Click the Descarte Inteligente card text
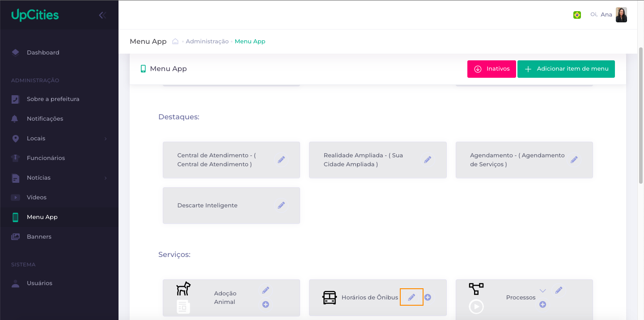 (x=208, y=205)
